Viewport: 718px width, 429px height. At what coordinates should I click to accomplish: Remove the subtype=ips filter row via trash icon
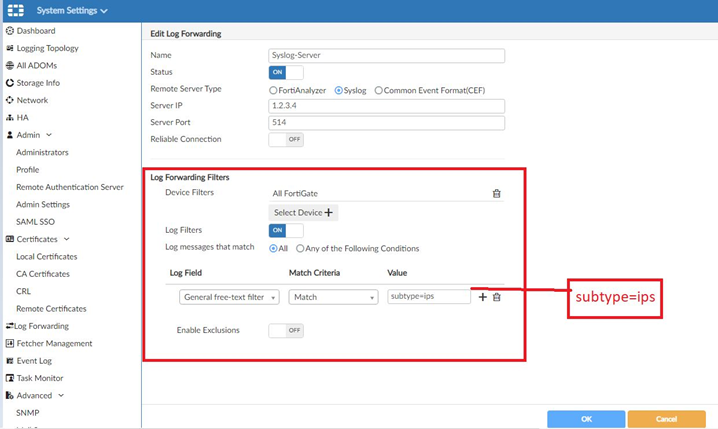tap(497, 297)
